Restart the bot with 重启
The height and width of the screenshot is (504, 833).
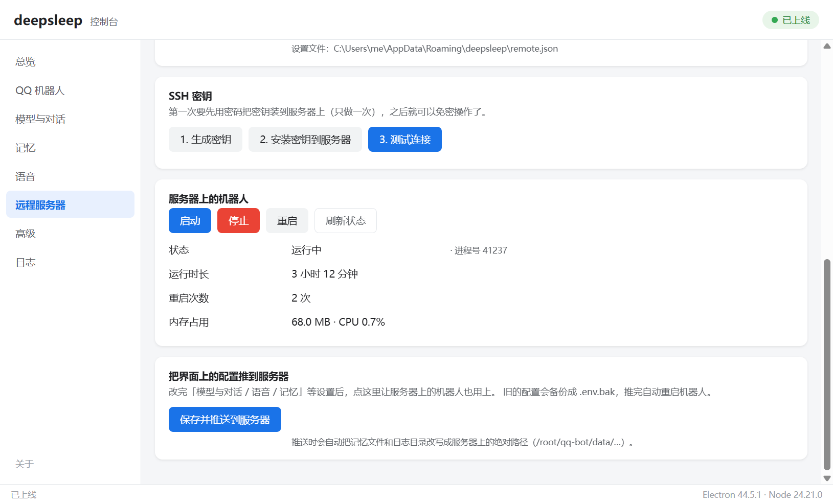287,220
